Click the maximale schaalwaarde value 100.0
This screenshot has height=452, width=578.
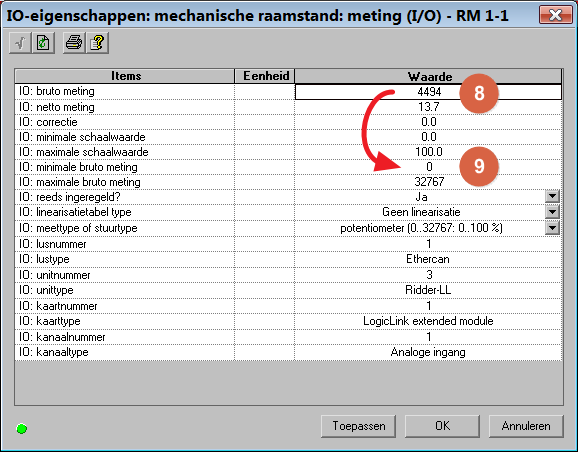(x=428, y=152)
